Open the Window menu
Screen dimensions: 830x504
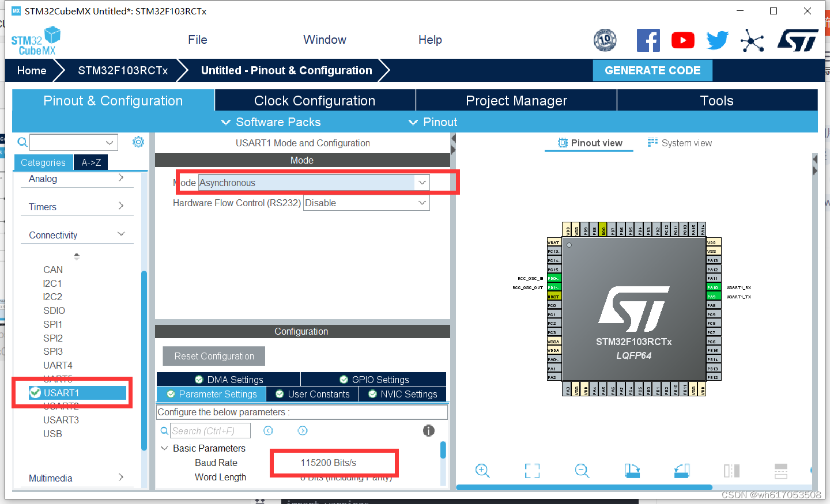[x=325, y=40]
